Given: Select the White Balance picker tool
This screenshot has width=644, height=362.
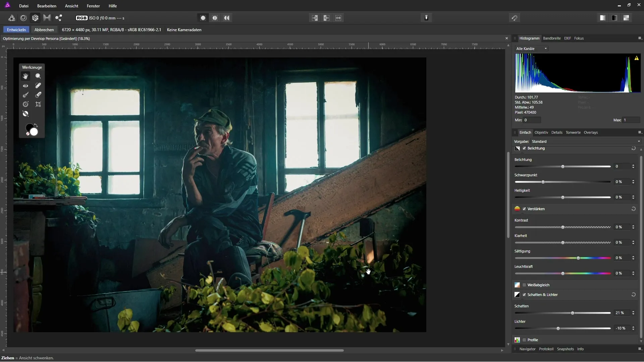Looking at the screenshot, I should point(25,114).
